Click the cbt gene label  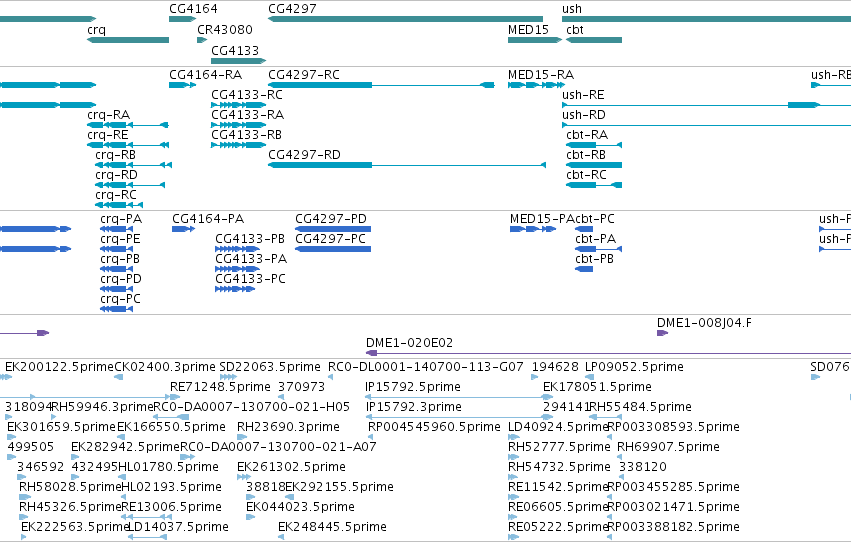point(575,30)
